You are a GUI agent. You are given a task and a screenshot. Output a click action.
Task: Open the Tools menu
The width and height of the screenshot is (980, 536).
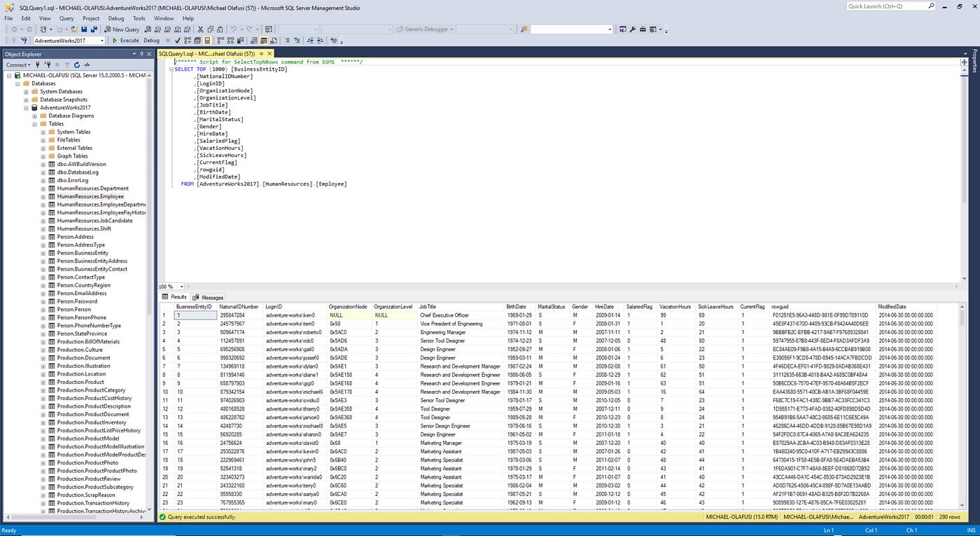(x=139, y=18)
